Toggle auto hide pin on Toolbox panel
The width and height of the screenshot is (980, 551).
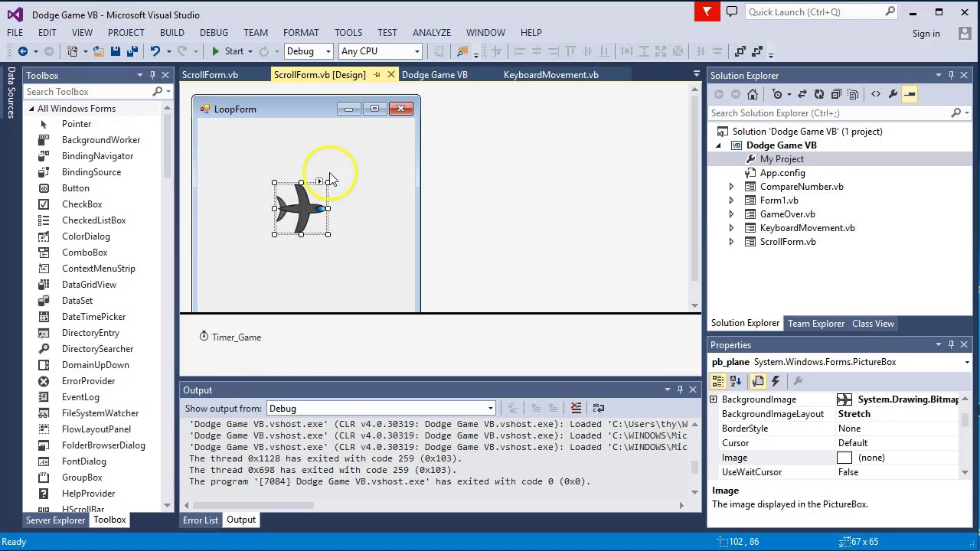click(x=152, y=75)
